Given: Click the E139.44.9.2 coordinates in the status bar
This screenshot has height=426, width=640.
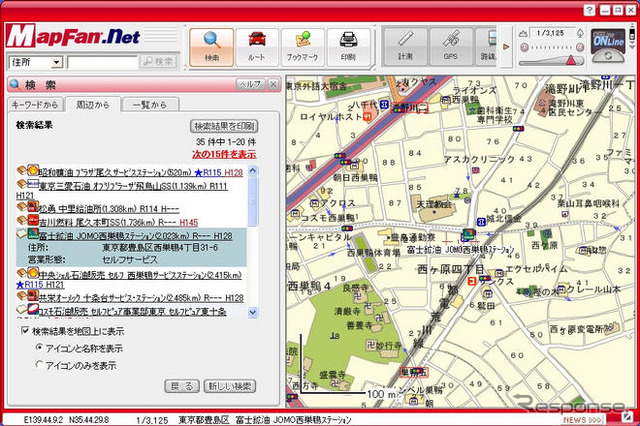Looking at the screenshot, I should [44, 419].
